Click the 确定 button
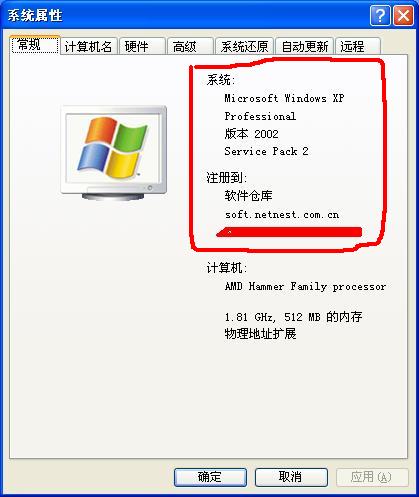 [210, 477]
